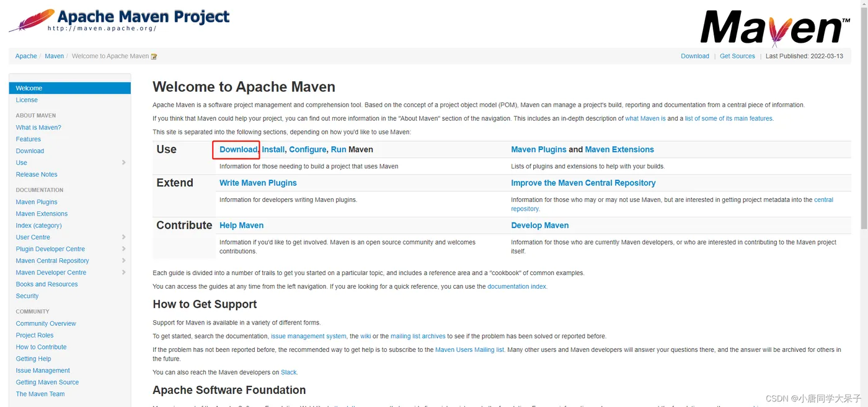Open Release Notes in the sidebar
The height and width of the screenshot is (407, 868).
pos(37,175)
